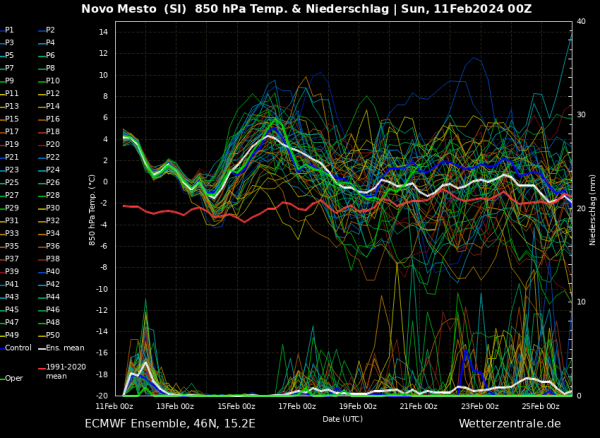
Task: Click the 20 precipitation axis tick
Action: 581,208
